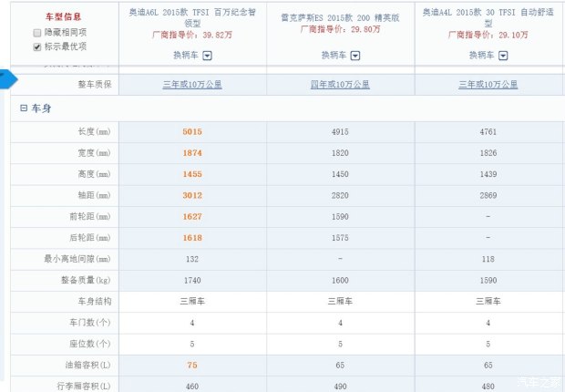Image resolution: width=565 pixels, height=392 pixels.
Task: Click the width value 1826
Action: click(x=488, y=153)
